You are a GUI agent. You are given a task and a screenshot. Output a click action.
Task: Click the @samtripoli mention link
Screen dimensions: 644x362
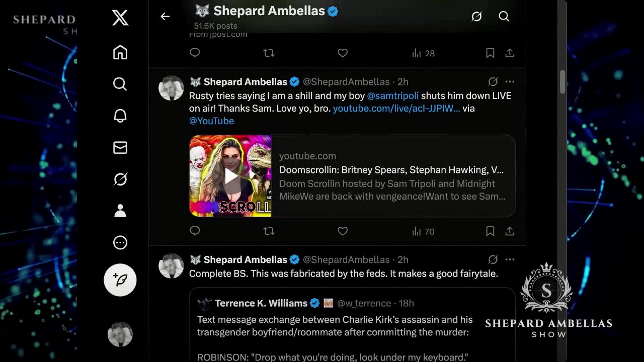(392, 96)
